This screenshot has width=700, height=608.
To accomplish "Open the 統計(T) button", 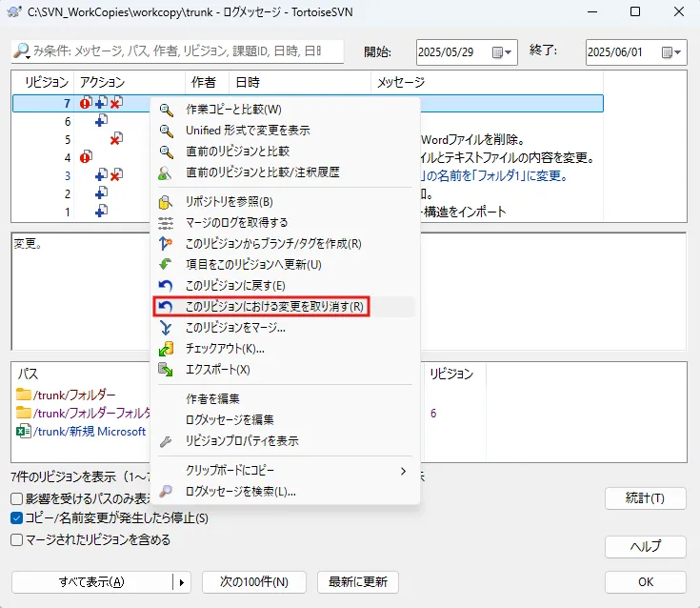I will (x=645, y=498).
